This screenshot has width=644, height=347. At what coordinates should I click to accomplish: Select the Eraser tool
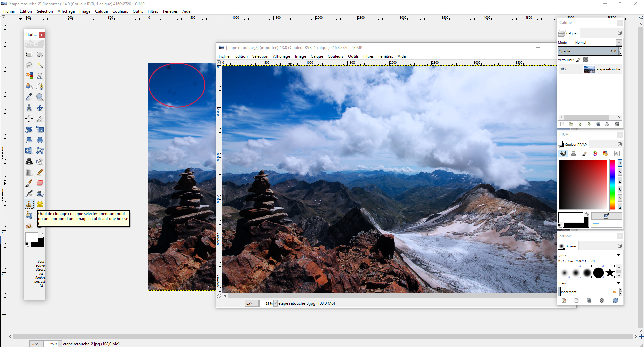(x=40, y=183)
